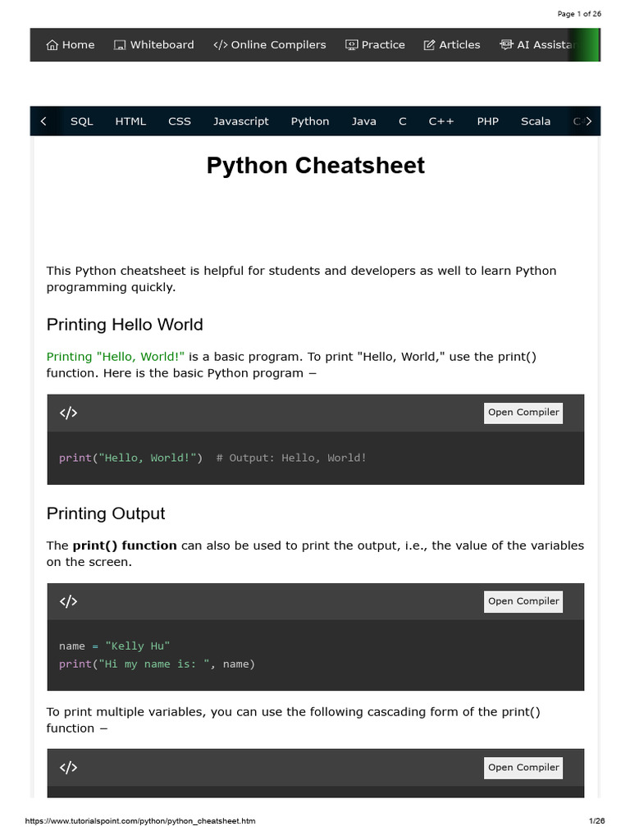The width and height of the screenshot is (630, 840).
Task: Click the AI Assistant robot icon
Action: point(506,44)
